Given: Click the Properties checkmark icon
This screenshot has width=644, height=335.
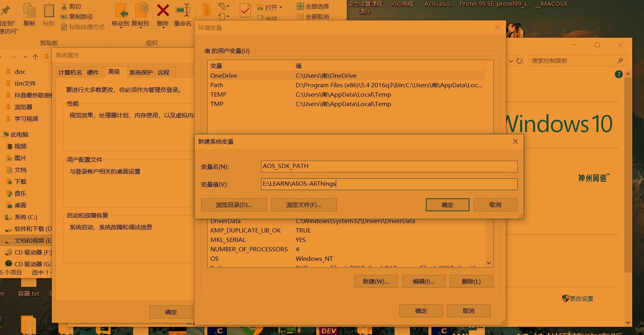Looking at the screenshot, I should click(245, 10).
